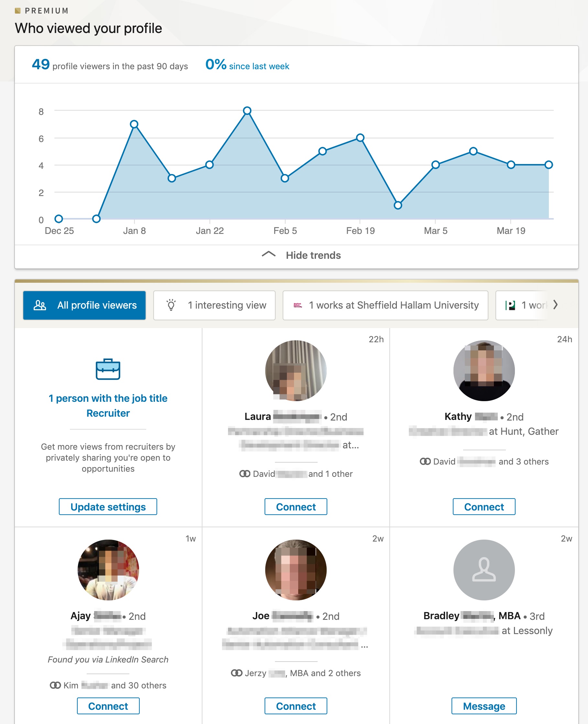Click the Jan 22 axis label
This screenshot has height=724, width=588.
[x=210, y=231]
